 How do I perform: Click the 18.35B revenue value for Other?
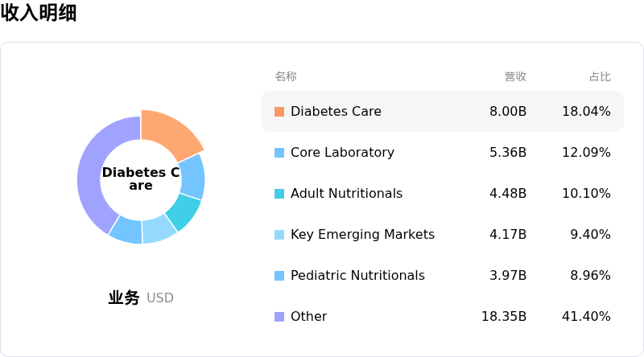(x=504, y=316)
